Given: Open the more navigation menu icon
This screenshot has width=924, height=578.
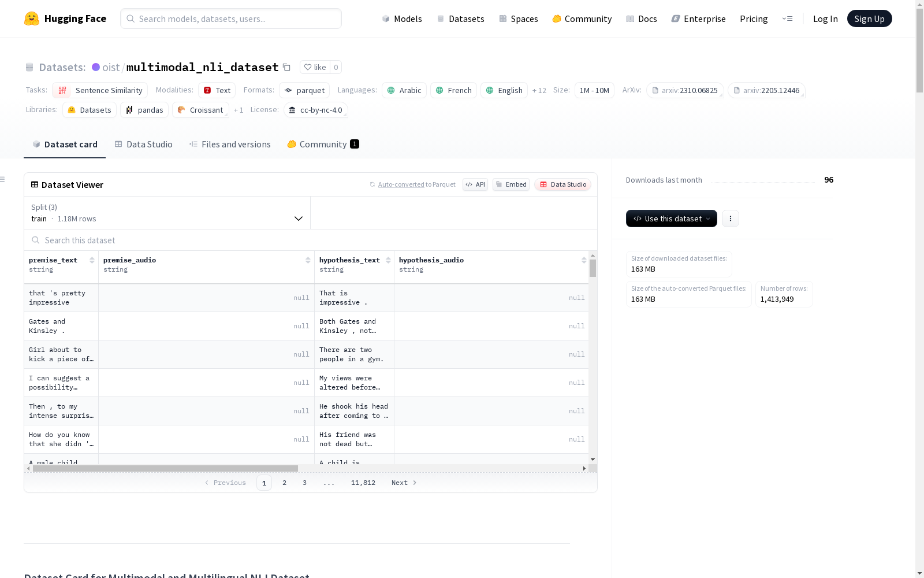Looking at the screenshot, I should pos(787,18).
